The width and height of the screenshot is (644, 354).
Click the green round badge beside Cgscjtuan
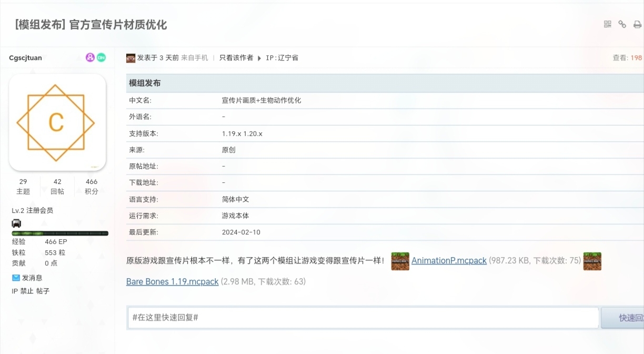coord(101,57)
